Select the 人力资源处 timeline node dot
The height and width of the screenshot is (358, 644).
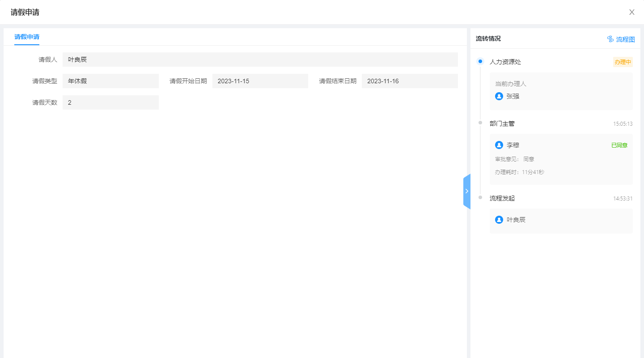[480, 61]
